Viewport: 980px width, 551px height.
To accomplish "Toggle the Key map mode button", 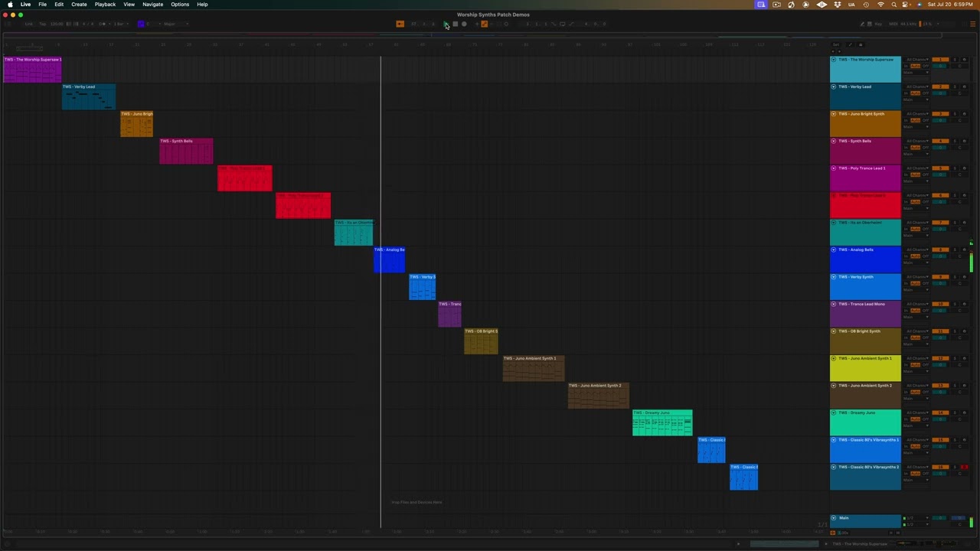I will [877, 24].
